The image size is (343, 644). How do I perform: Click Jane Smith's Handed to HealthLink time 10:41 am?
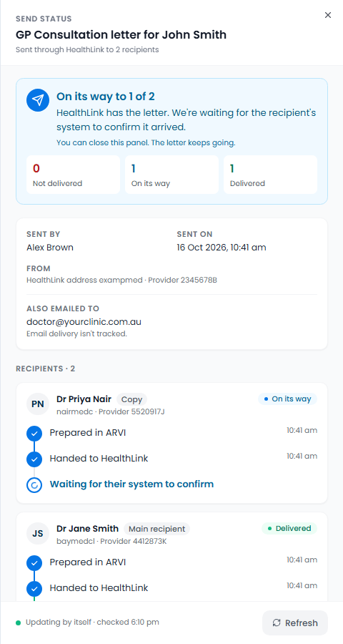pyautogui.click(x=302, y=585)
